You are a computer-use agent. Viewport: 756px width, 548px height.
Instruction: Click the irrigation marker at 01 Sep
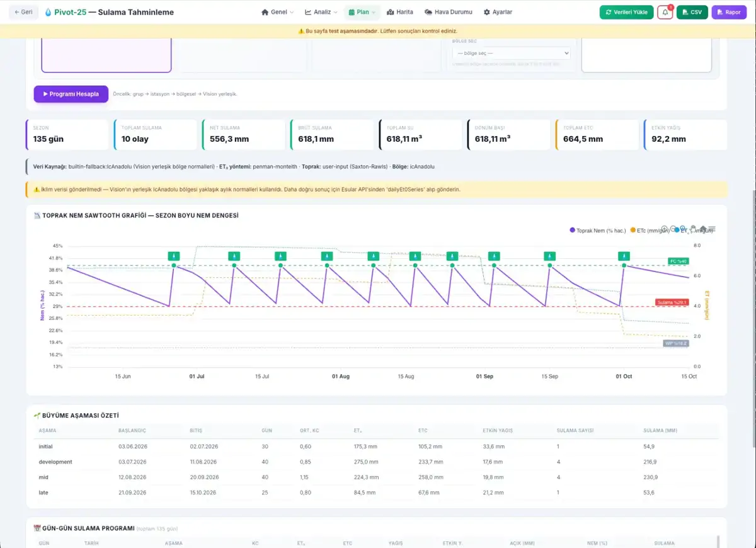(x=495, y=256)
